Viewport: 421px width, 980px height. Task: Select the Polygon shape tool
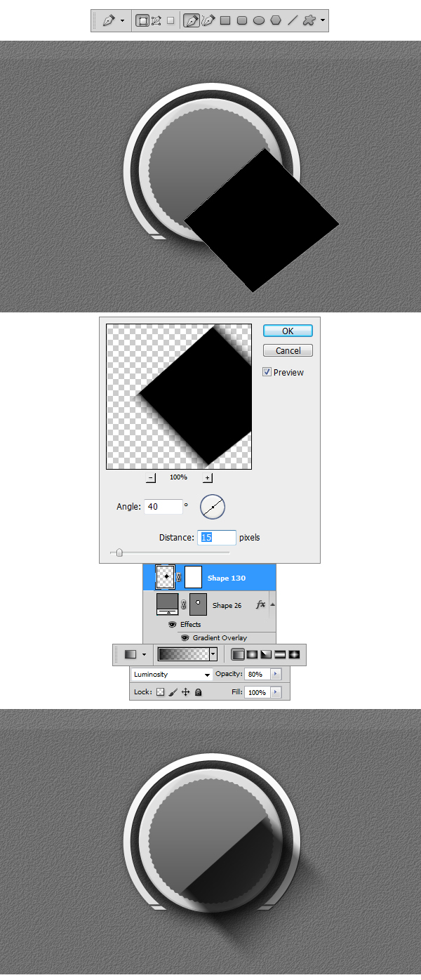pos(276,21)
